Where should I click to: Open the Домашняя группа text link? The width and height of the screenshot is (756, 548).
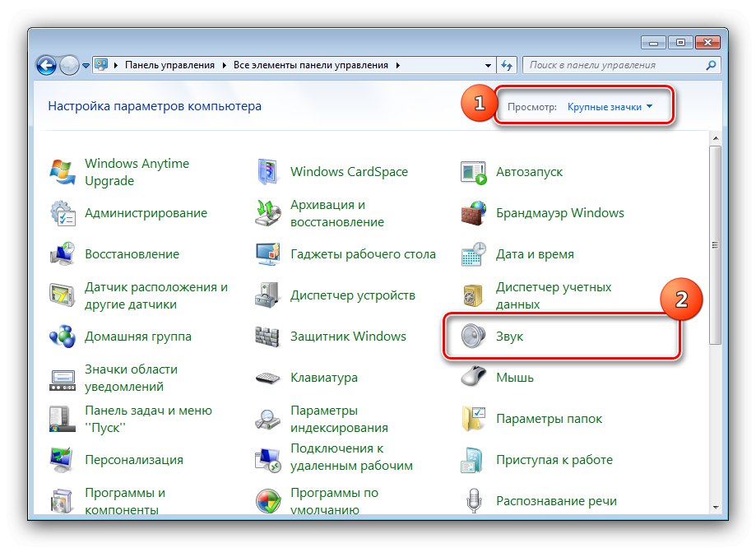138,337
